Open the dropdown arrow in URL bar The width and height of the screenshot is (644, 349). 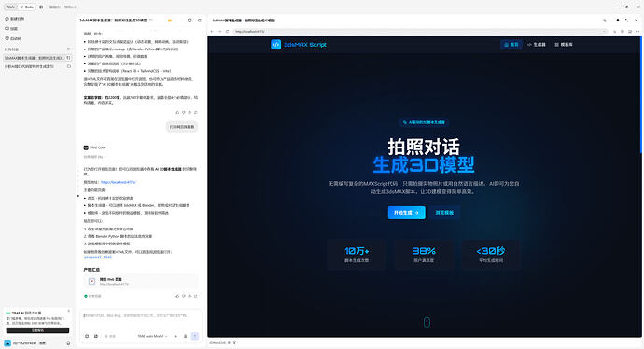[x=605, y=31]
